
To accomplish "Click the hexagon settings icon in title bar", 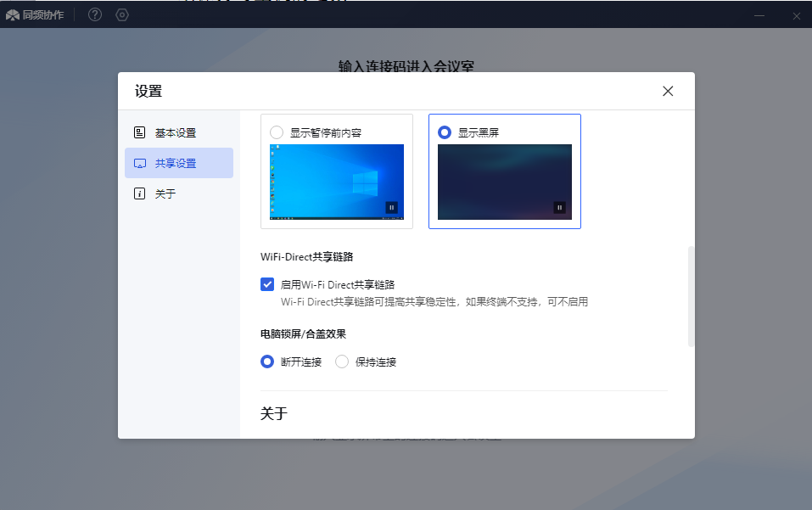I will coord(122,14).
